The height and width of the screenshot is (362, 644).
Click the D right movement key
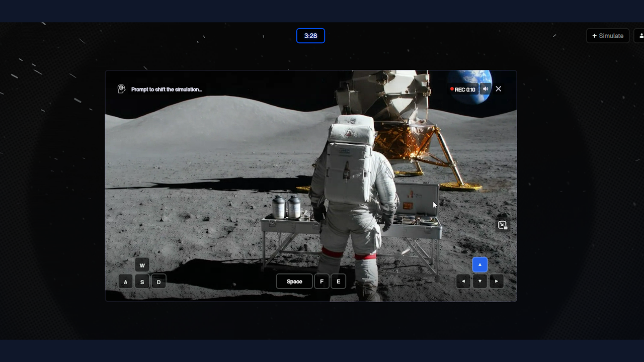pos(158,282)
